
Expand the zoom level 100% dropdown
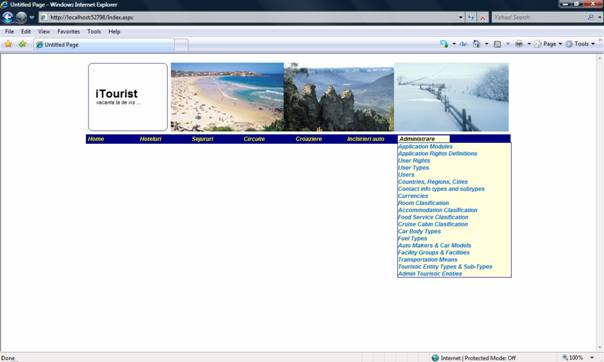tap(592, 358)
